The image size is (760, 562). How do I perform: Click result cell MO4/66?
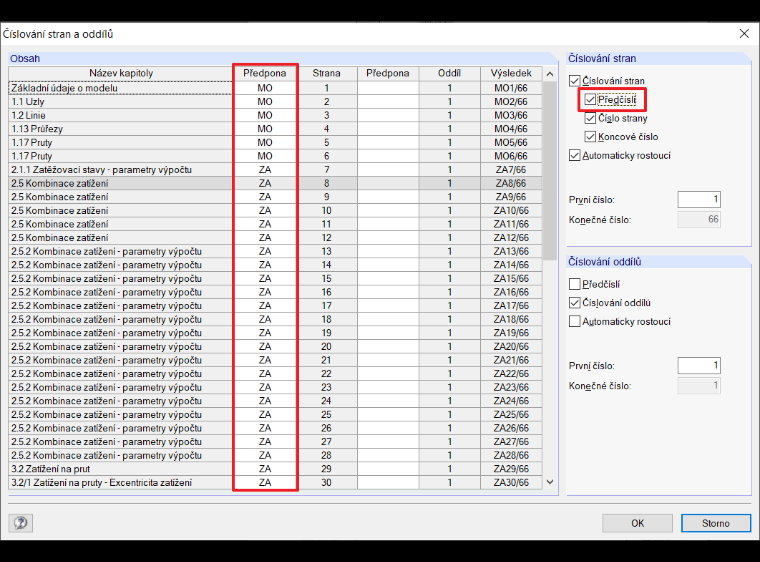(511, 129)
